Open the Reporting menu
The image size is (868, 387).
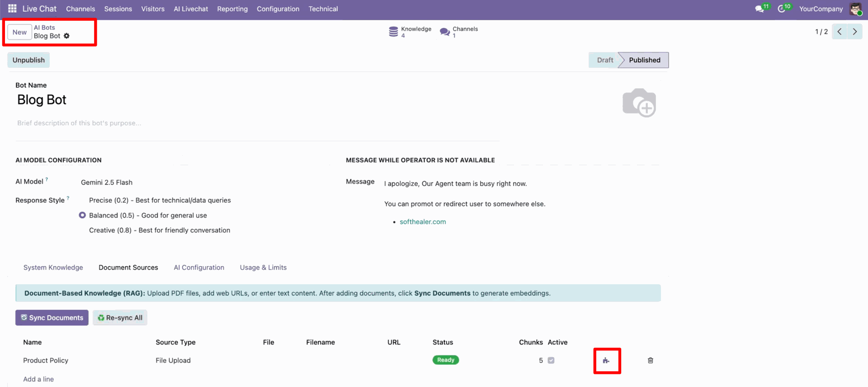click(232, 9)
